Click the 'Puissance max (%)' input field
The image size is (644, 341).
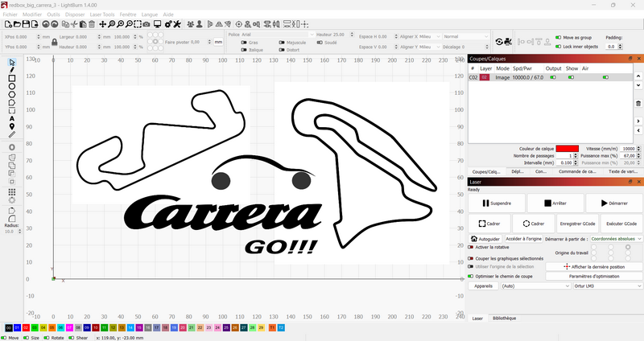click(x=628, y=155)
